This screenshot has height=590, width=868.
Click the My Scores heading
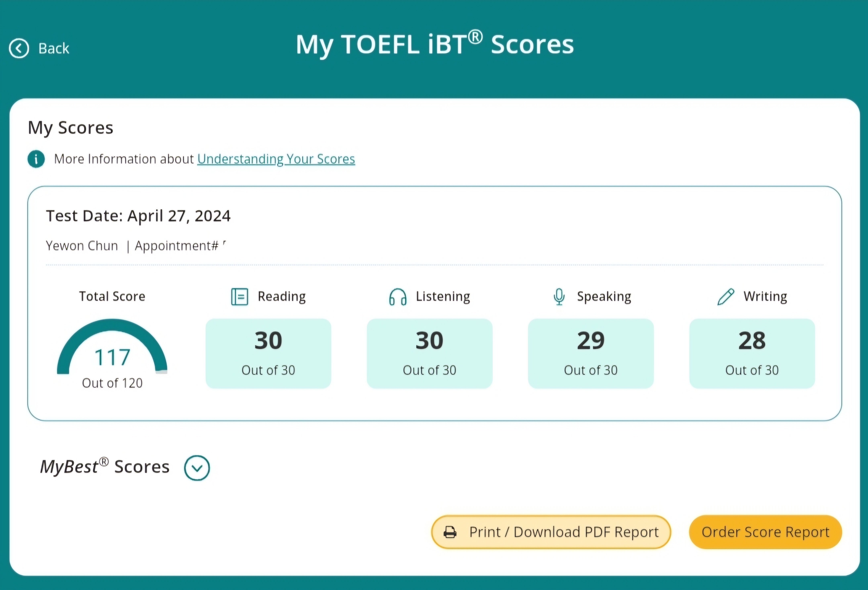(71, 128)
